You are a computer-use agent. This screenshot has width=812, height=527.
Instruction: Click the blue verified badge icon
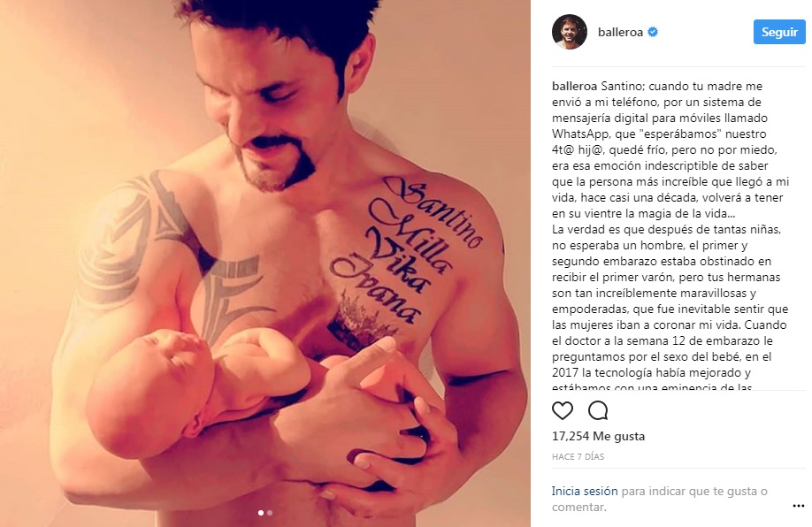(x=653, y=32)
